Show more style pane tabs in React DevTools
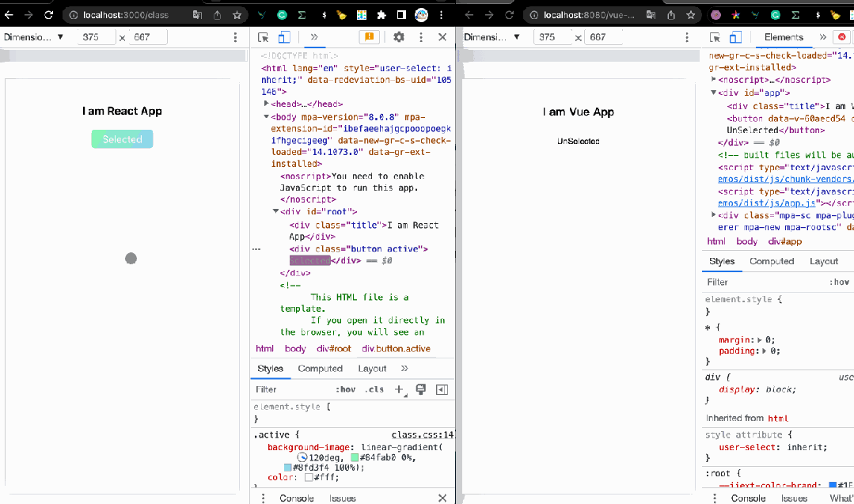 coord(404,369)
